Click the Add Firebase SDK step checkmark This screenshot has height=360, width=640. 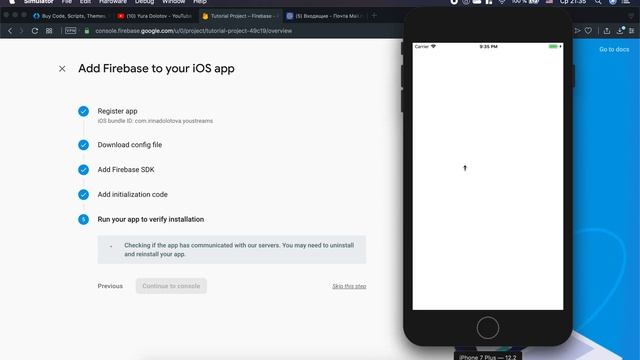click(x=83, y=170)
